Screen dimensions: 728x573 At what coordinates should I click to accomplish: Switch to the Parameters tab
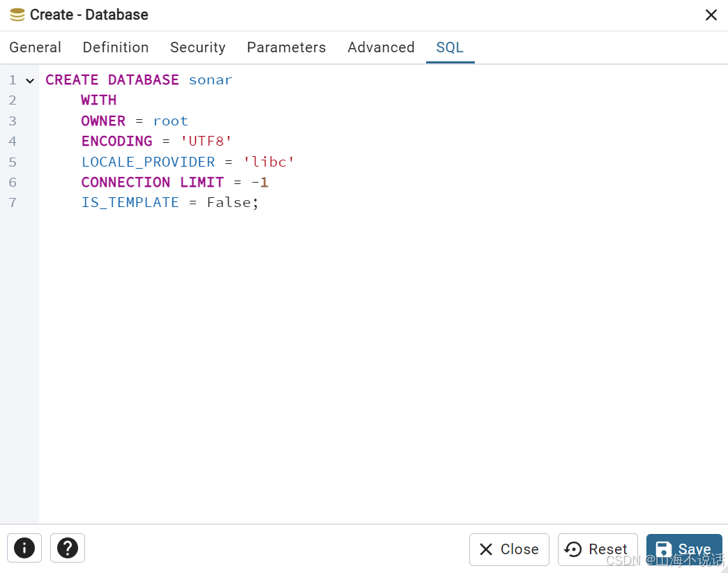[286, 47]
